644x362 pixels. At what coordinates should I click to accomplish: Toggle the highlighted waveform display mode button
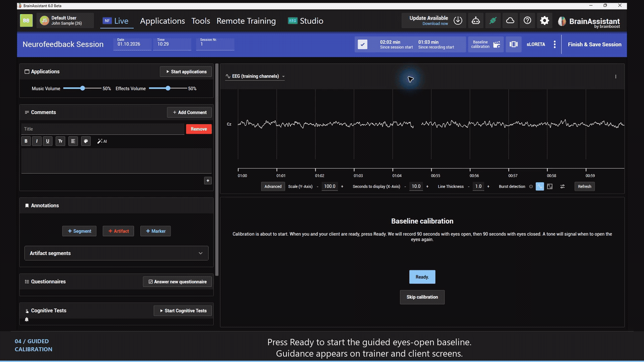[540, 187]
